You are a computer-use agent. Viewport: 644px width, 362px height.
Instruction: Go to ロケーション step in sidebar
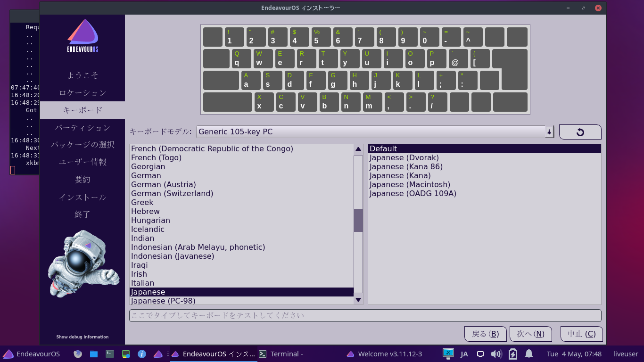83,93
